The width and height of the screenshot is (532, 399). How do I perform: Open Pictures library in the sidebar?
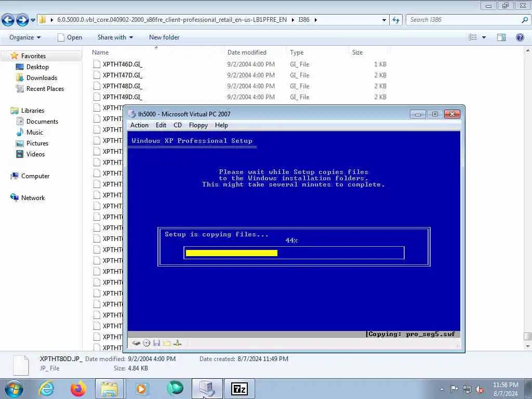37,143
